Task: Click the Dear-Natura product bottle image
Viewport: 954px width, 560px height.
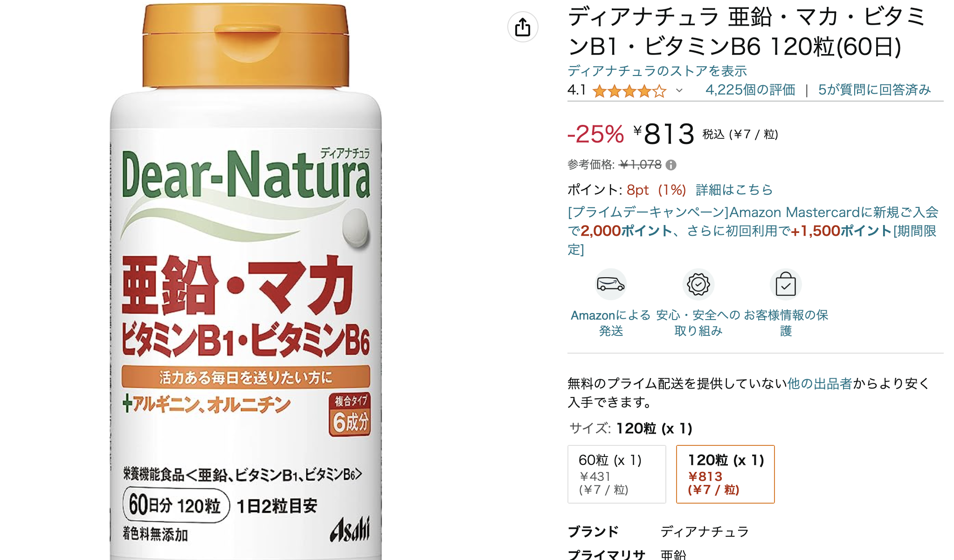Action: pyautogui.click(x=246, y=280)
